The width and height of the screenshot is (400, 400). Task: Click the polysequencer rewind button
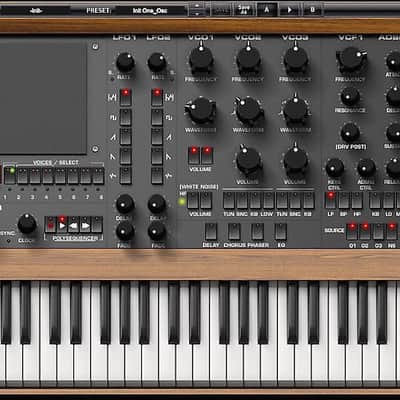tap(74, 225)
